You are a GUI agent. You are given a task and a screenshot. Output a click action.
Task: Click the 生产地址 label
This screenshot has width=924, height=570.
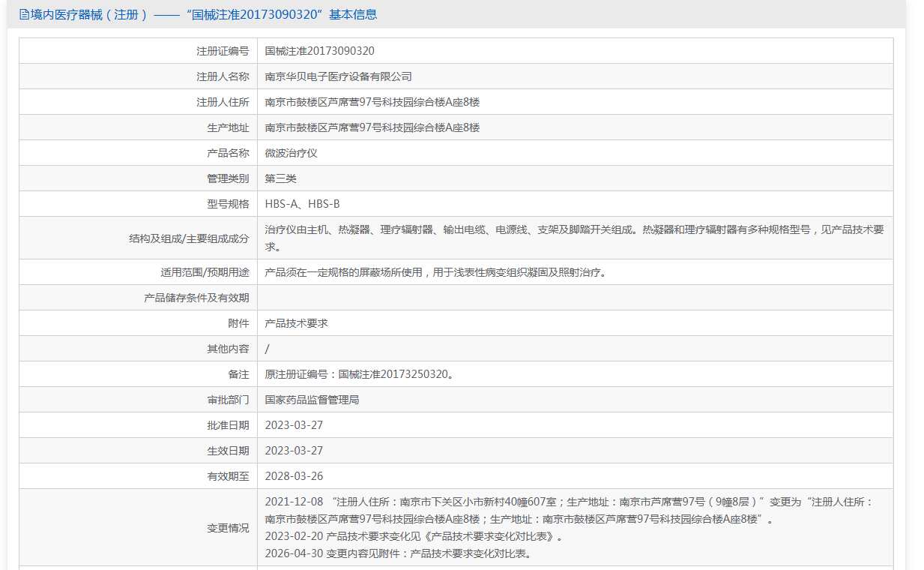[228, 127]
